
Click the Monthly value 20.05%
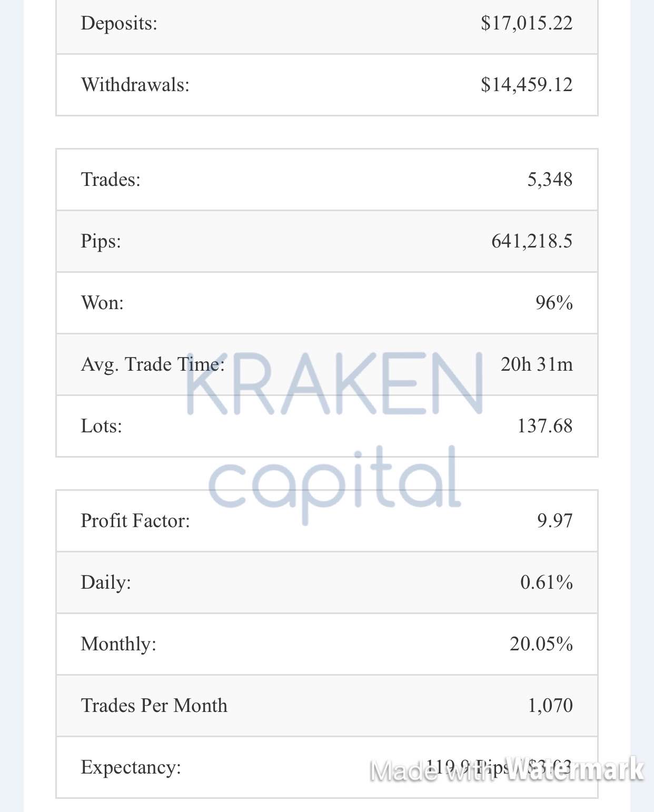click(x=541, y=644)
